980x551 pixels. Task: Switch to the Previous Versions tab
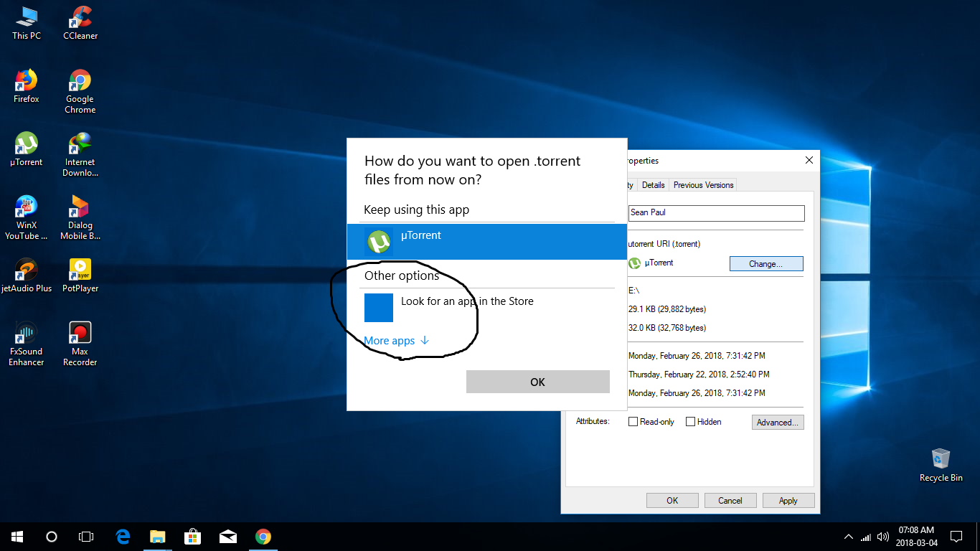tap(703, 185)
